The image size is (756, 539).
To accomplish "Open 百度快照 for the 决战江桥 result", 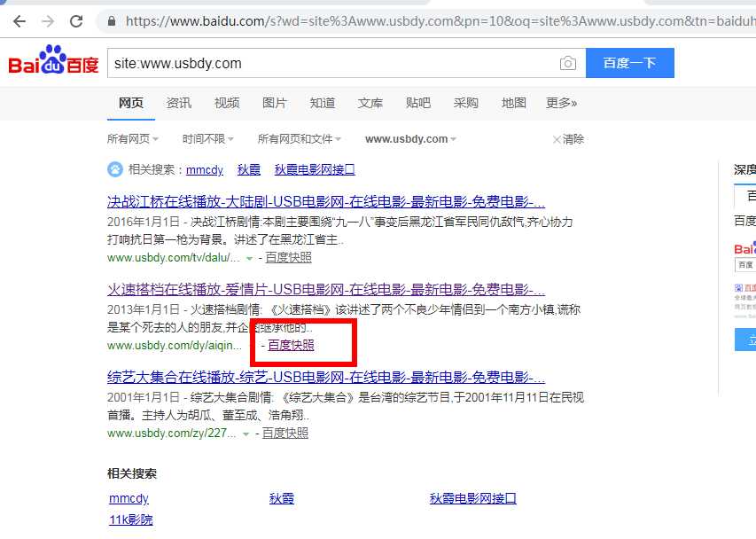I will [x=288, y=258].
